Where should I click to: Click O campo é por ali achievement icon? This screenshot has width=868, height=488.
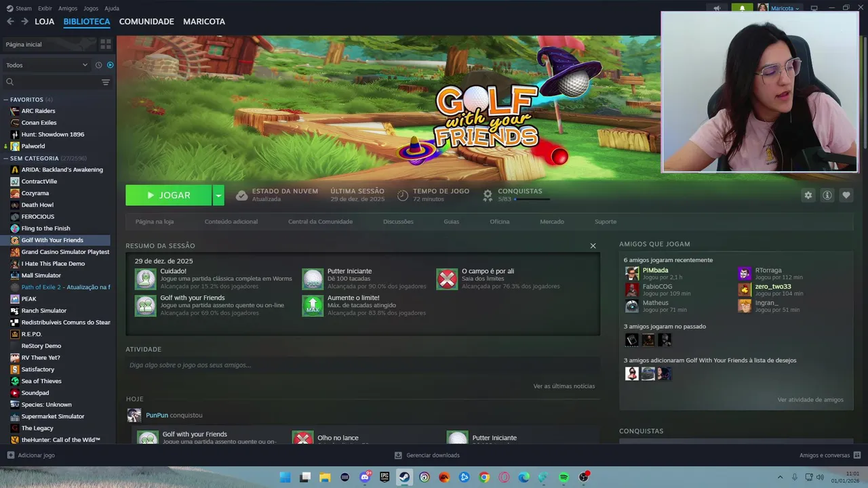pyautogui.click(x=447, y=279)
